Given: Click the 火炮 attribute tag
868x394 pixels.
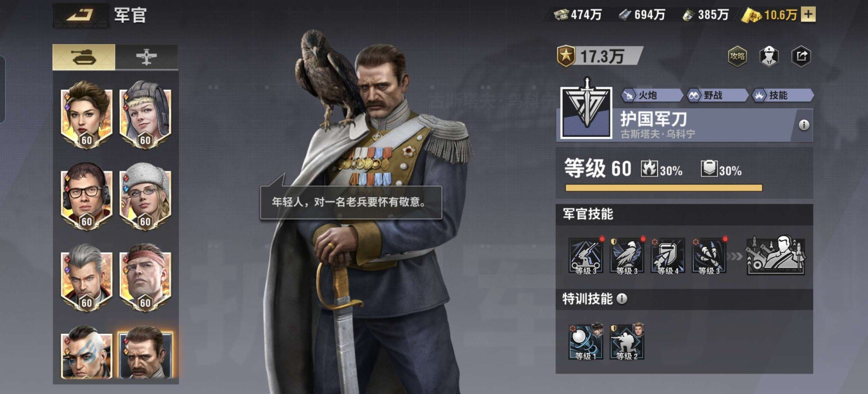Looking at the screenshot, I should [x=651, y=96].
